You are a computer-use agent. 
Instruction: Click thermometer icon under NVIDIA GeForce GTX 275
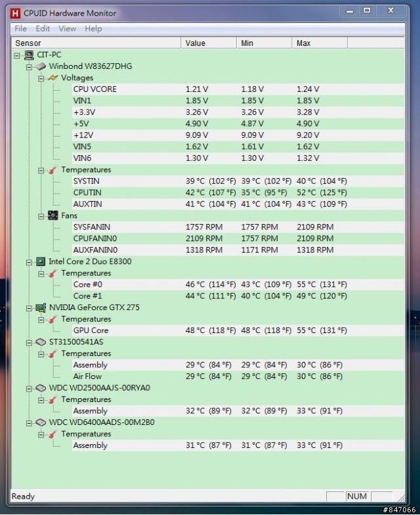(52, 319)
